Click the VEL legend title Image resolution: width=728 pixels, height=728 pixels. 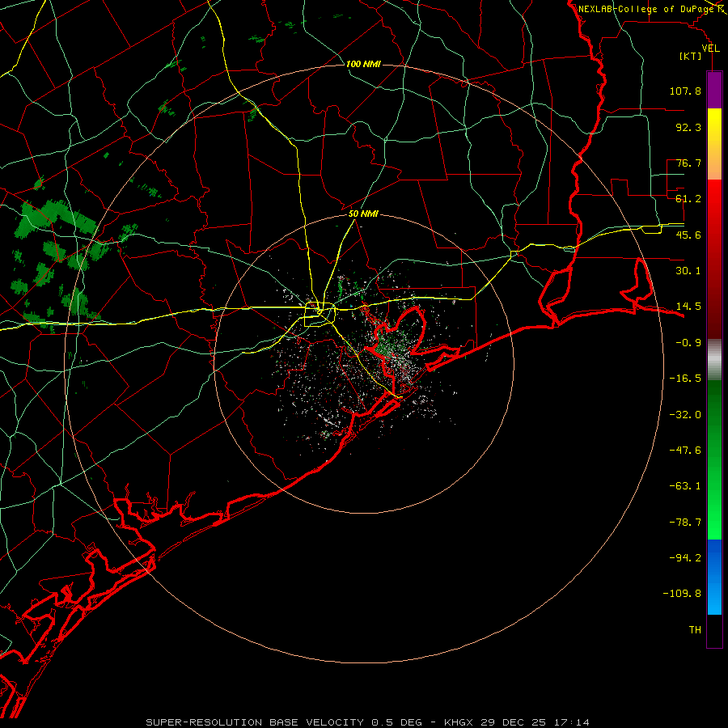tap(710, 49)
